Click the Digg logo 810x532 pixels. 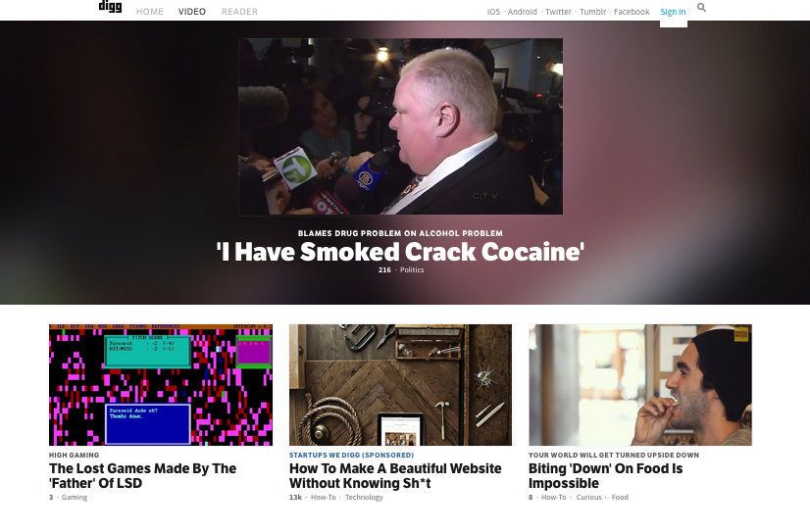tap(110, 7)
